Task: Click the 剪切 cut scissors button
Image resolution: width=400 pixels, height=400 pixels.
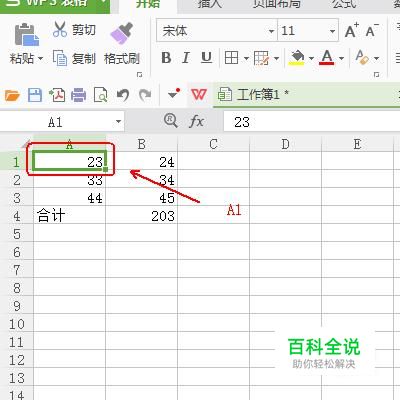Action: (x=74, y=30)
